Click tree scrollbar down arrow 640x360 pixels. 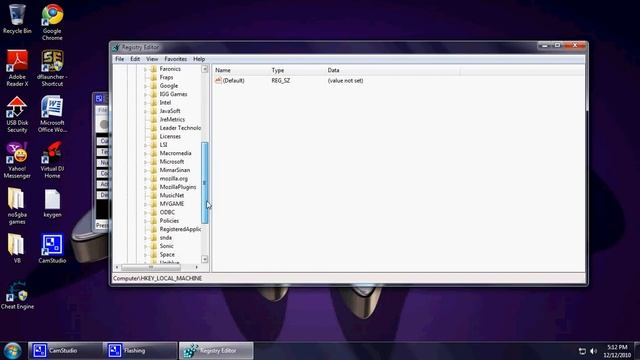(204, 259)
